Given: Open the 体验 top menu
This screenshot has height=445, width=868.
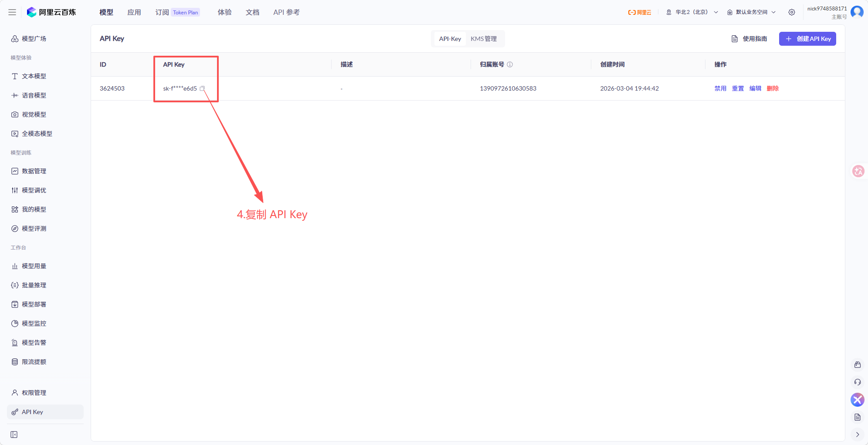Looking at the screenshot, I should pyautogui.click(x=225, y=12).
